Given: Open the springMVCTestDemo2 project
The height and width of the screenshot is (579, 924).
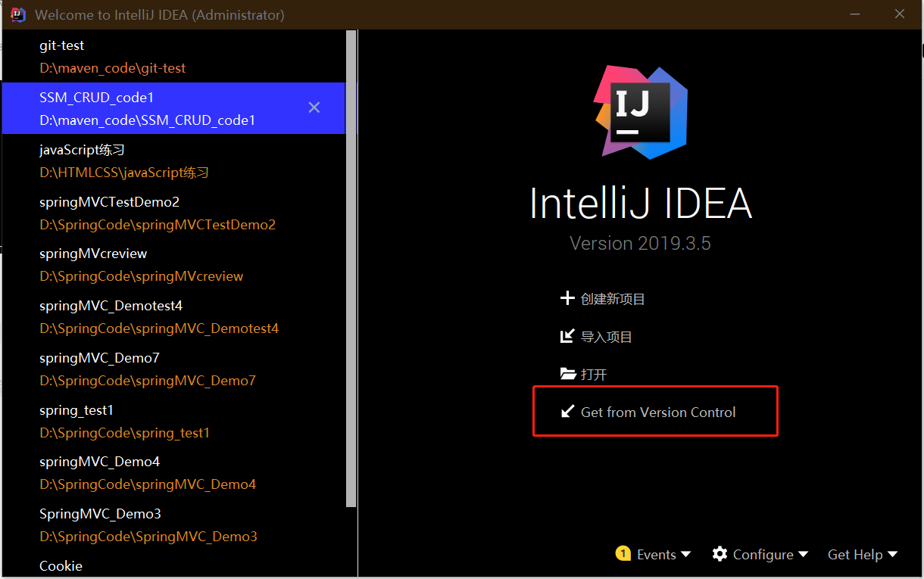Looking at the screenshot, I should click(x=173, y=213).
